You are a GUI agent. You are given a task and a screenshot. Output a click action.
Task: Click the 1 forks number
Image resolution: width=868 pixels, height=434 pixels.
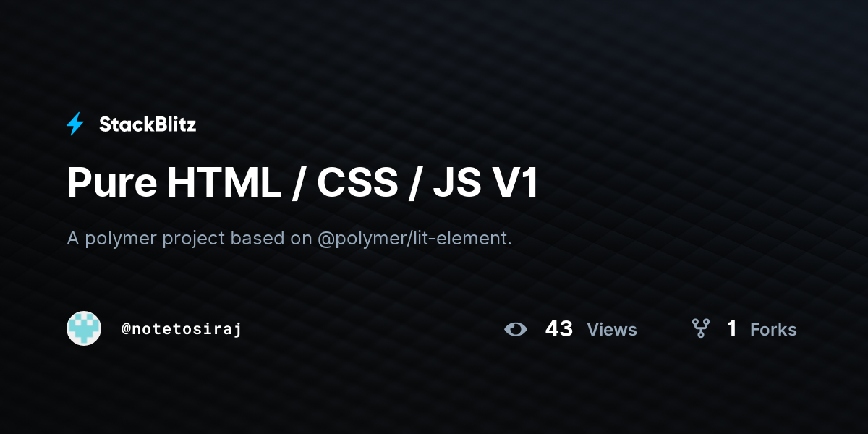[732, 329]
